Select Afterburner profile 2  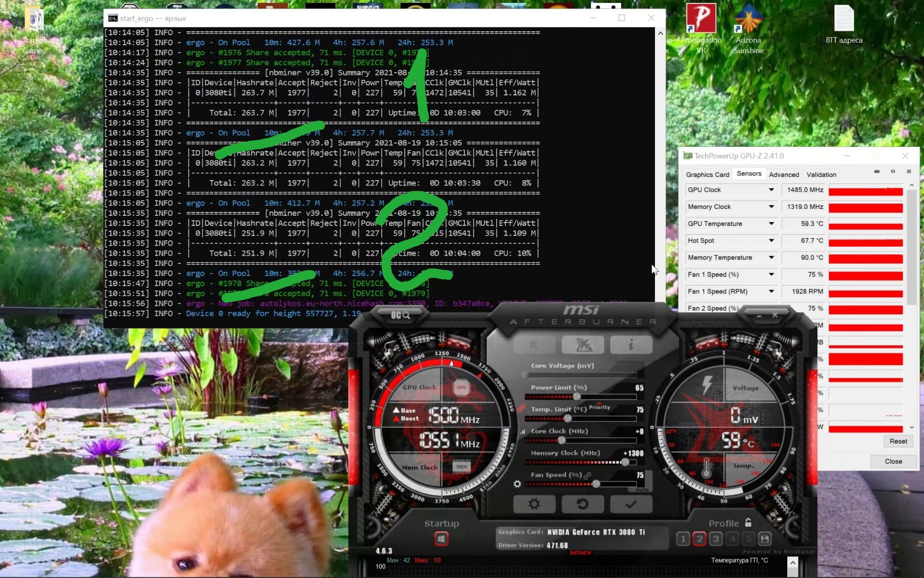pyautogui.click(x=699, y=539)
